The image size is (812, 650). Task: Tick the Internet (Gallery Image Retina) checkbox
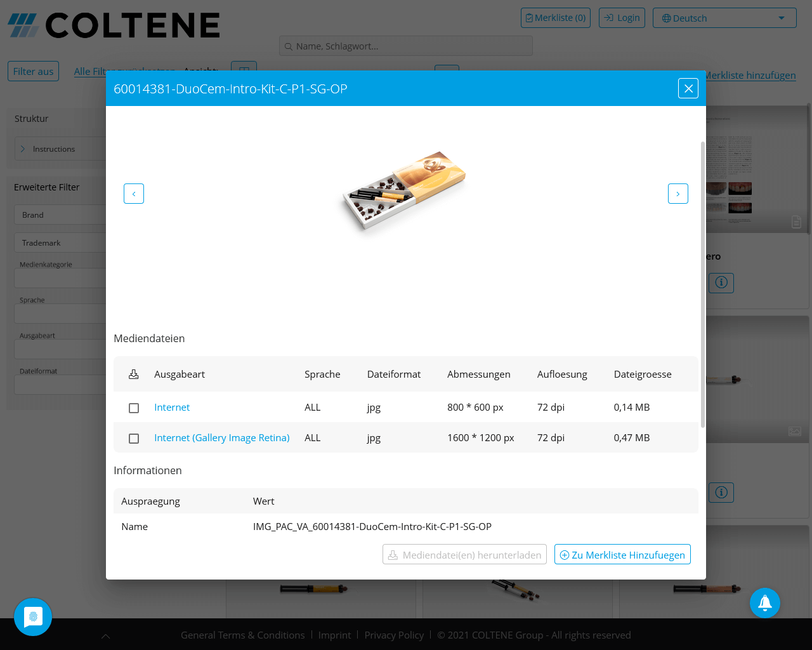134,439
